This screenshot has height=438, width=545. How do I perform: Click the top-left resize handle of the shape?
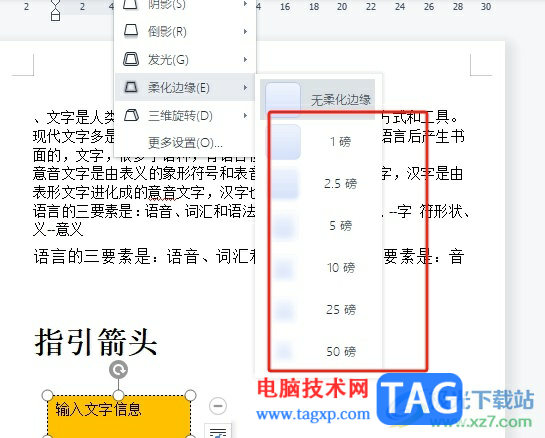pos(47,395)
